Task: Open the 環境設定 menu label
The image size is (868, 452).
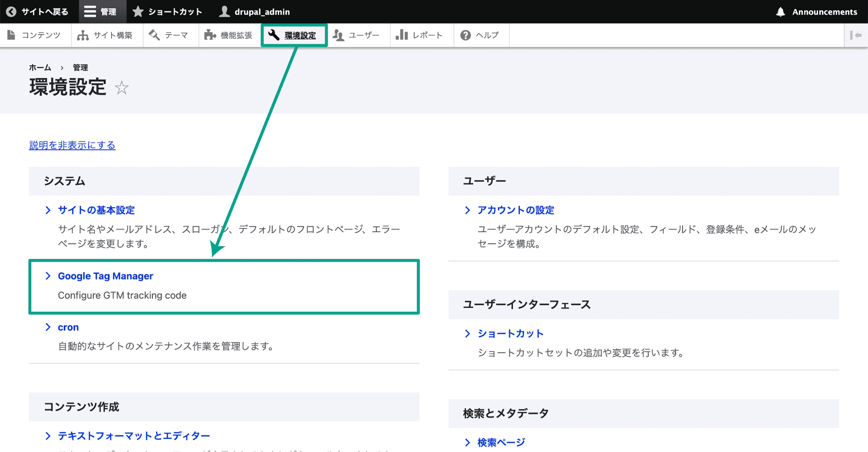Action: [300, 36]
